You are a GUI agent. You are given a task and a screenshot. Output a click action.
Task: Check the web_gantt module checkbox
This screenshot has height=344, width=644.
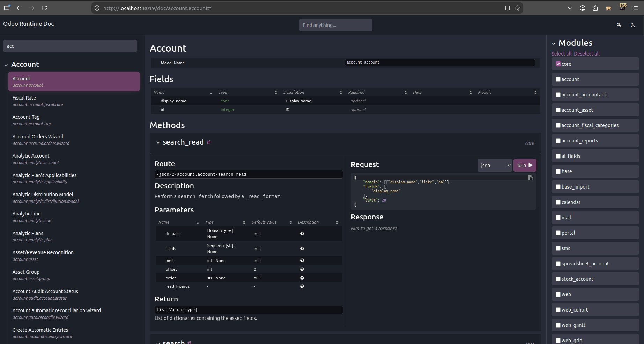(558, 325)
